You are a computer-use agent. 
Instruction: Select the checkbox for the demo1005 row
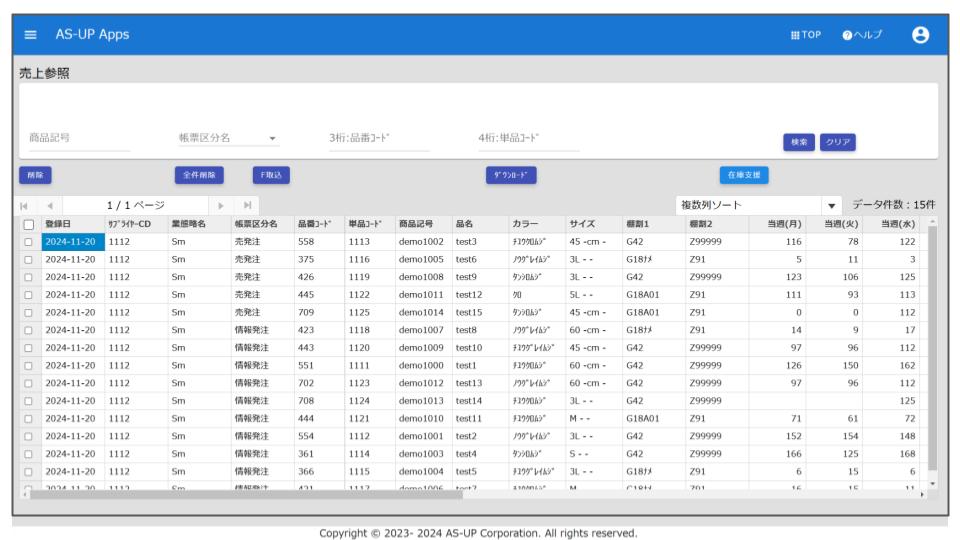point(29,259)
